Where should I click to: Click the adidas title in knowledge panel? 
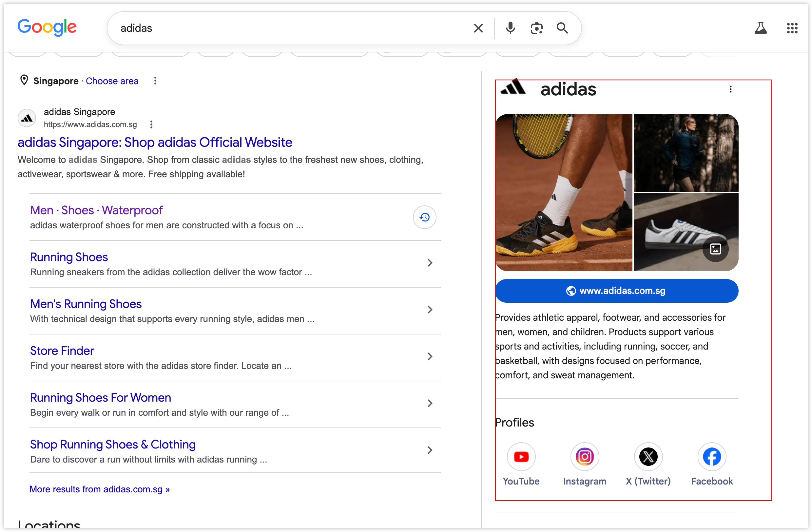pyautogui.click(x=568, y=89)
